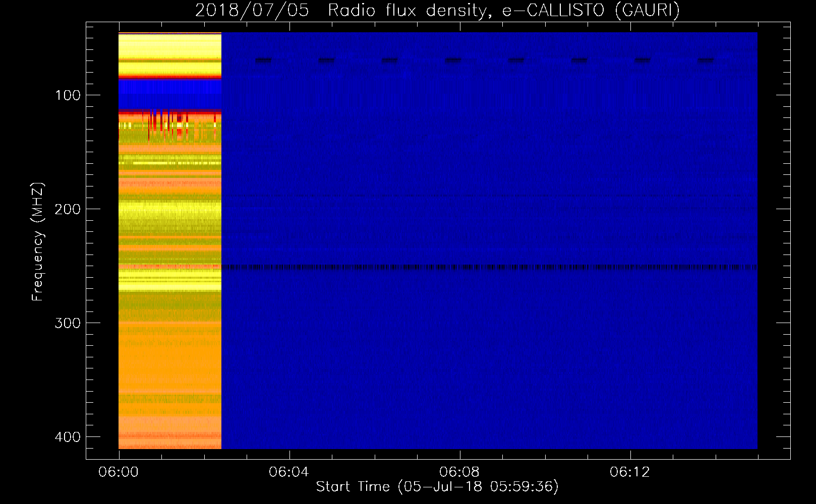Viewport: 816px width, 504px height.
Task: Click the 300 frequency tick label
Action: click(x=68, y=323)
